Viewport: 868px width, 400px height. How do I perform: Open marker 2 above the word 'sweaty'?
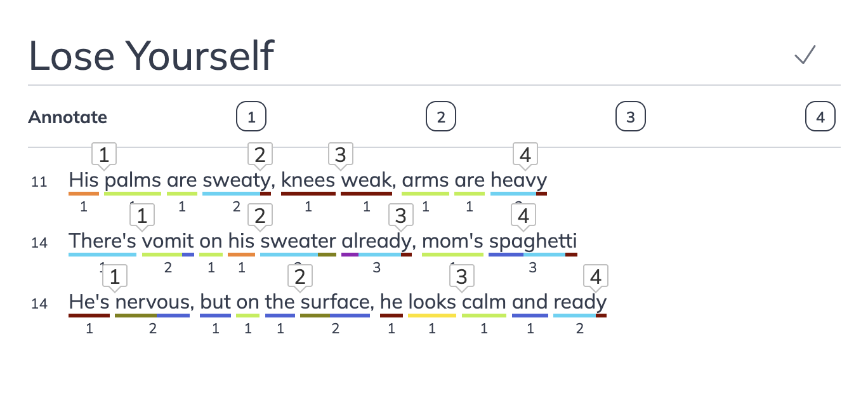point(260,154)
